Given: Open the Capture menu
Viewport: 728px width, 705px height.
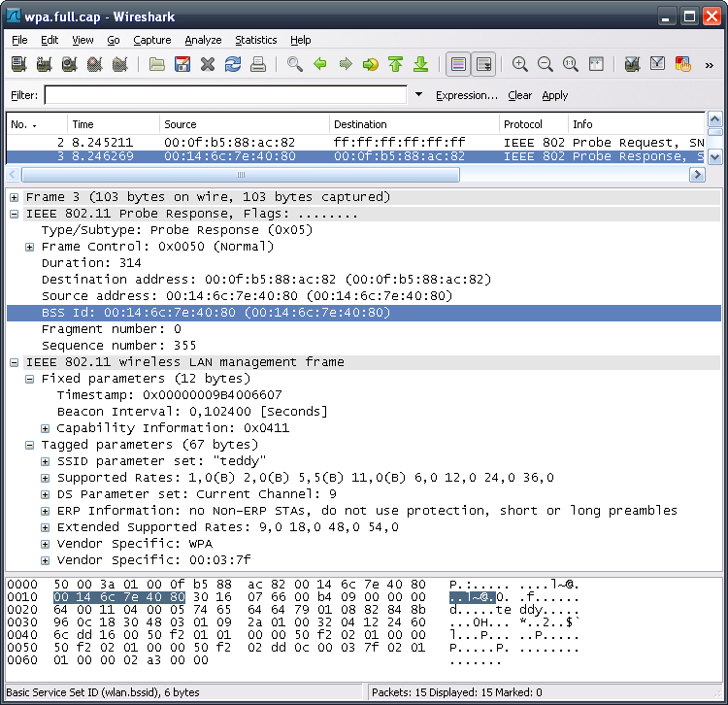Looking at the screenshot, I should (152, 40).
